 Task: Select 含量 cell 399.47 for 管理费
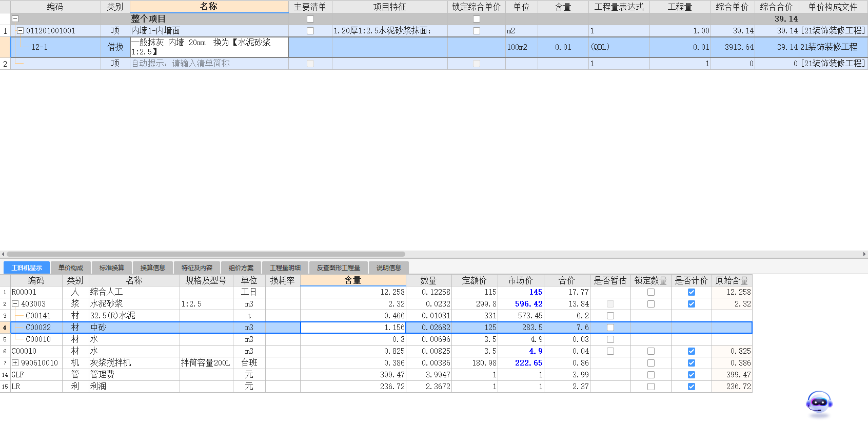[x=353, y=375]
